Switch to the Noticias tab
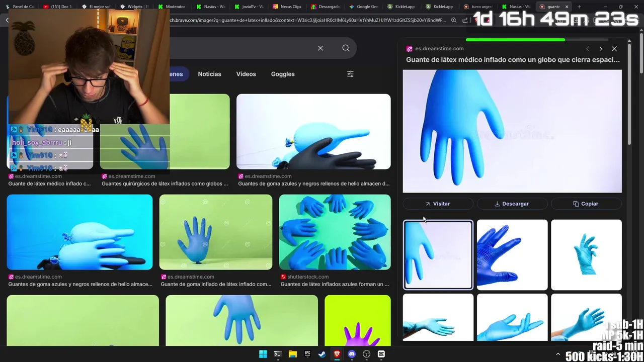 click(x=209, y=74)
